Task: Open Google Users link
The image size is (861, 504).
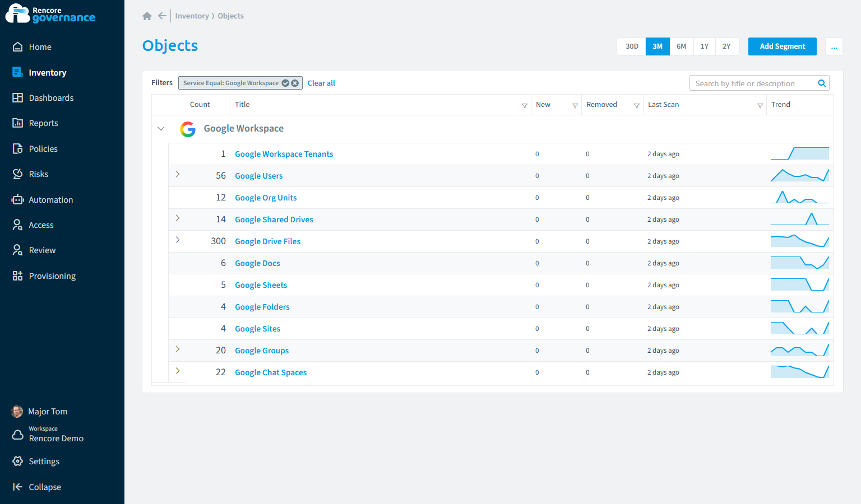Action: click(x=258, y=176)
